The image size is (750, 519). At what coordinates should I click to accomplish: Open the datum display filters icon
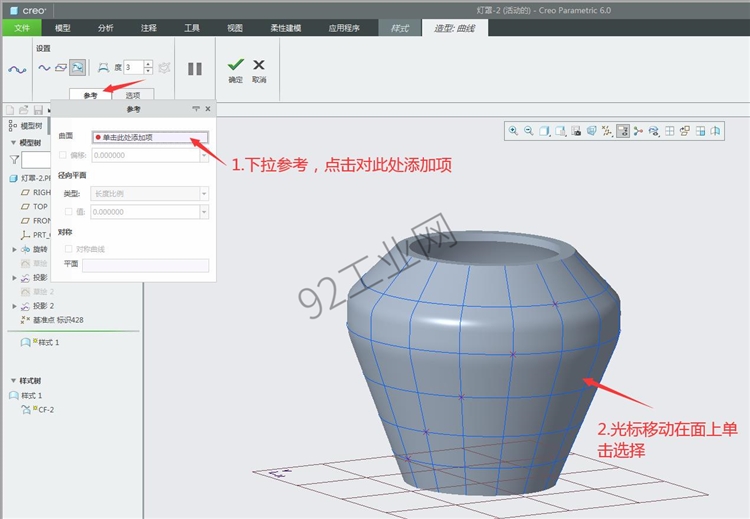[x=607, y=131]
